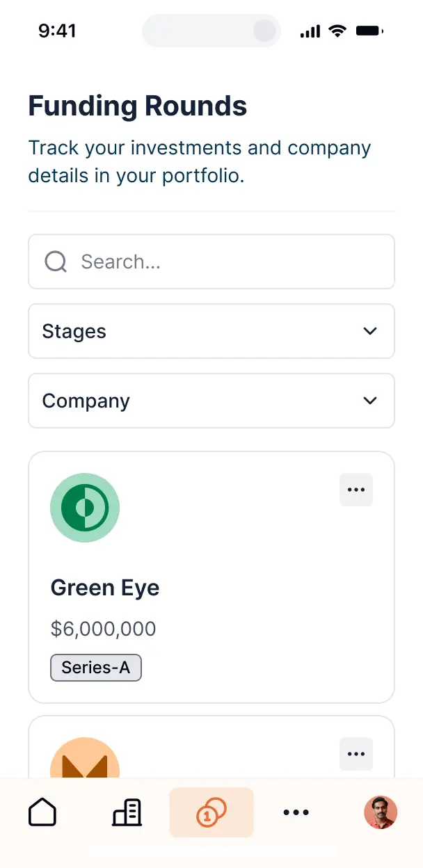Open the Green Eye company logo icon
This screenshot has width=423, height=868.
tap(85, 507)
